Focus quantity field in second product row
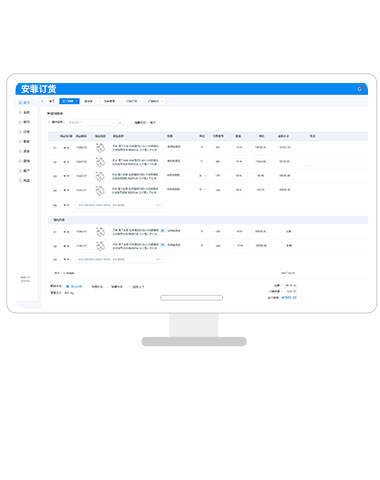Viewport: 380px width, 480px height. 239,161
